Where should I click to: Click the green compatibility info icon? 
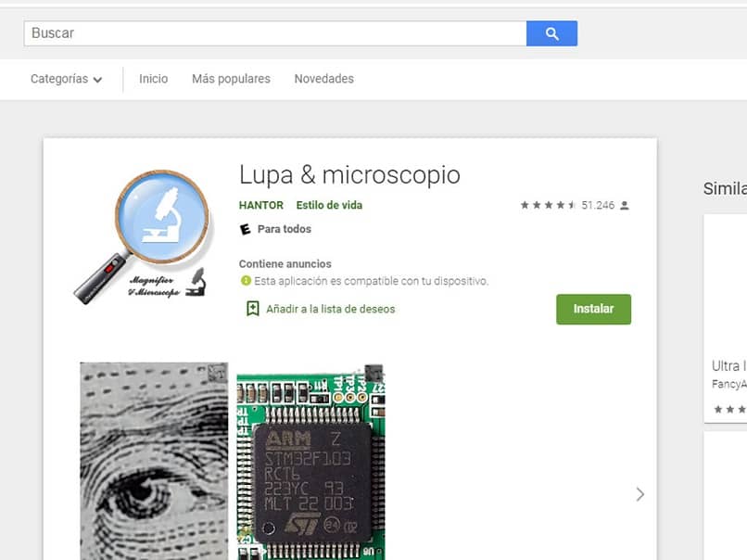click(246, 281)
